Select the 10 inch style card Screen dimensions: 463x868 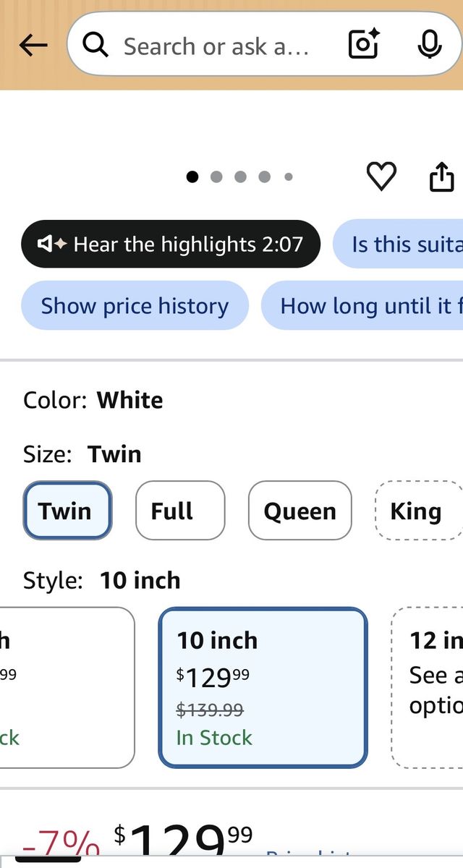[263, 687]
